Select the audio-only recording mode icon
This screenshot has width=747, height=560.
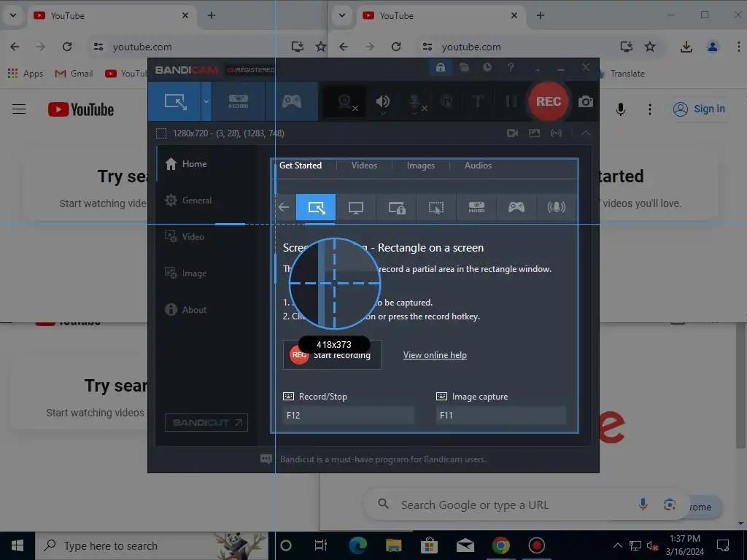click(x=556, y=208)
